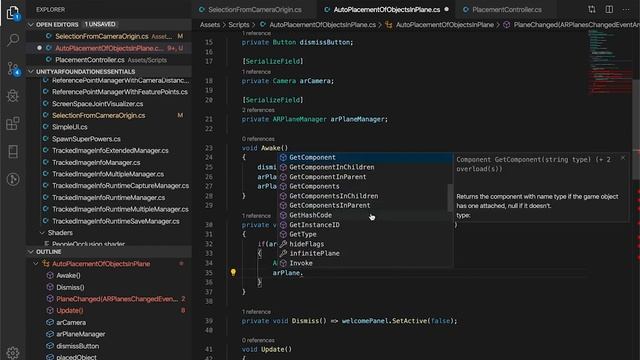Viewport: 640px width, 360px height.
Task: Open the editor More Actions menu
Action: pyautogui.click(x=626, y=9)
